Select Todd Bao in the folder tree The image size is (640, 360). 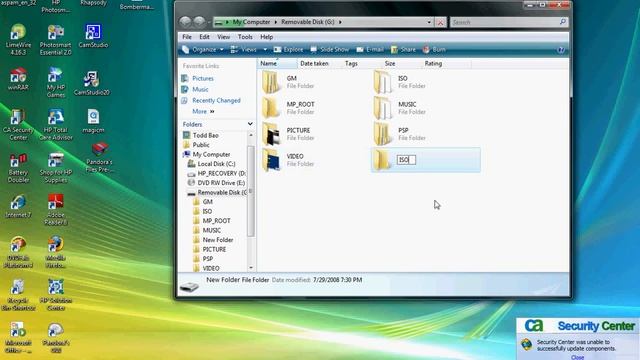tap(201, 135)
